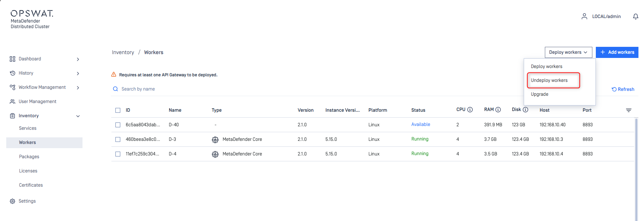Open Settings in the sidebar
This screenshot has height=221, width=644.
[x=27, y=201]
